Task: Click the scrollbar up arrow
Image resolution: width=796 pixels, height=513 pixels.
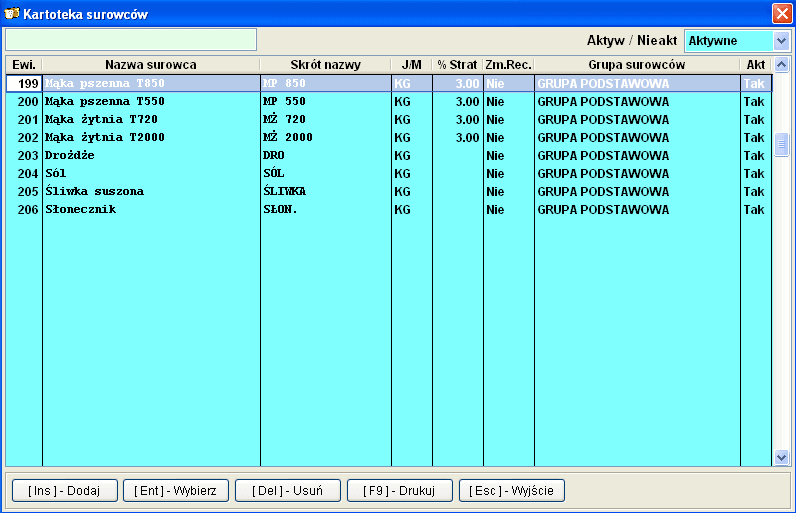Action: point(781,65)
